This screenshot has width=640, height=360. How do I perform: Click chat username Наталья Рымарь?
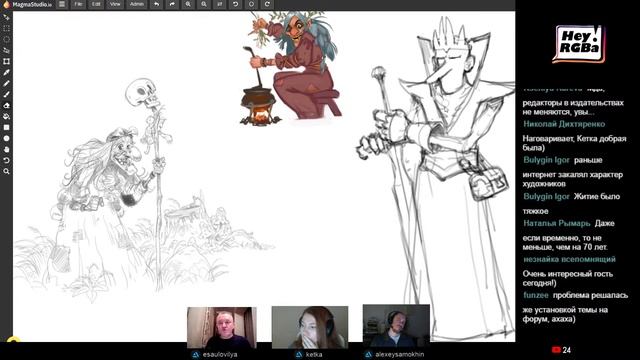557,223
